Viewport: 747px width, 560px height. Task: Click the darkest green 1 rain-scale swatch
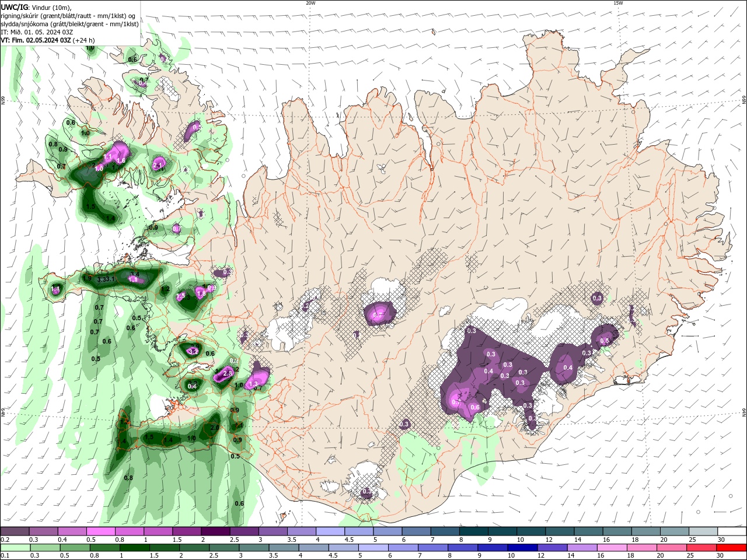(x=134, y=548)
